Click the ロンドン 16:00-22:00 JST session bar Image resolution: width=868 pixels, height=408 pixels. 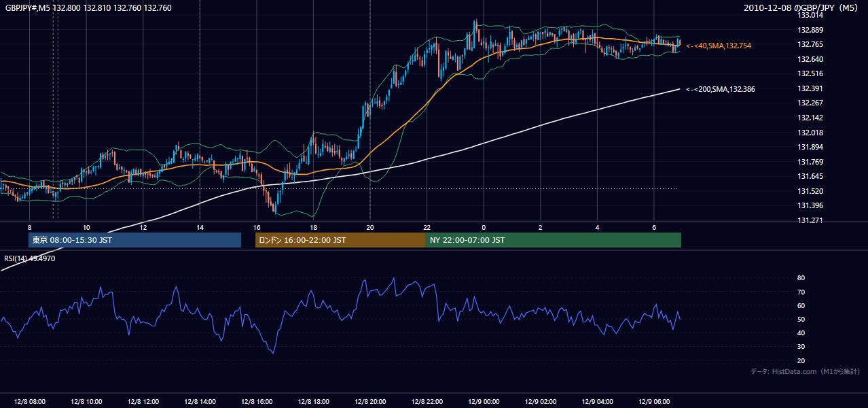340,240
